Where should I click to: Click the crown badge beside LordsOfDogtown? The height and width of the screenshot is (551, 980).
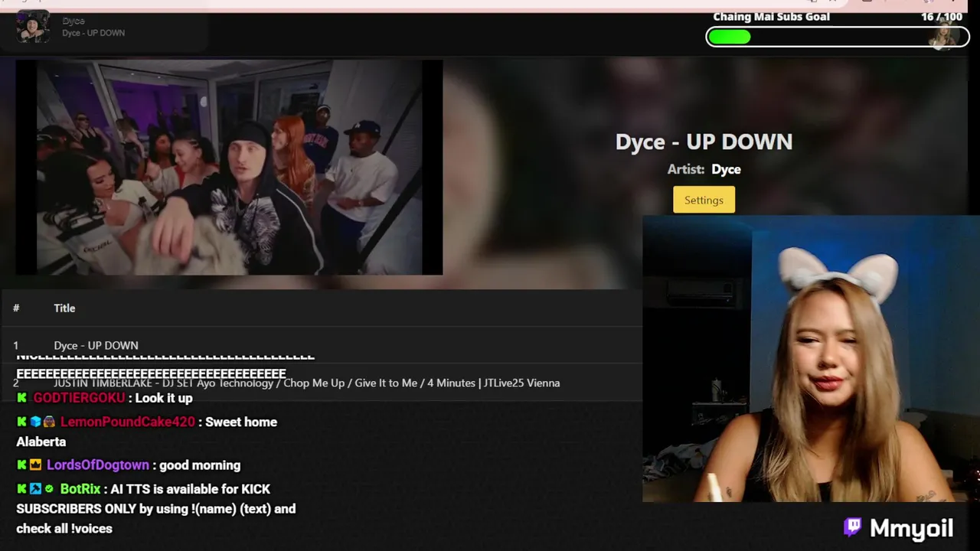tap(35, 465)
